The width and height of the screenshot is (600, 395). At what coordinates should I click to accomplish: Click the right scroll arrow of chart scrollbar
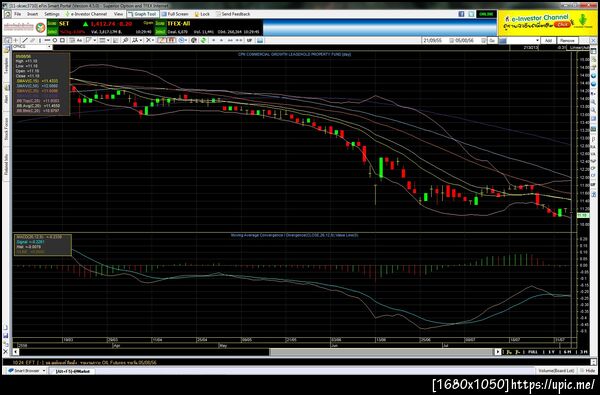coord(497,351)
